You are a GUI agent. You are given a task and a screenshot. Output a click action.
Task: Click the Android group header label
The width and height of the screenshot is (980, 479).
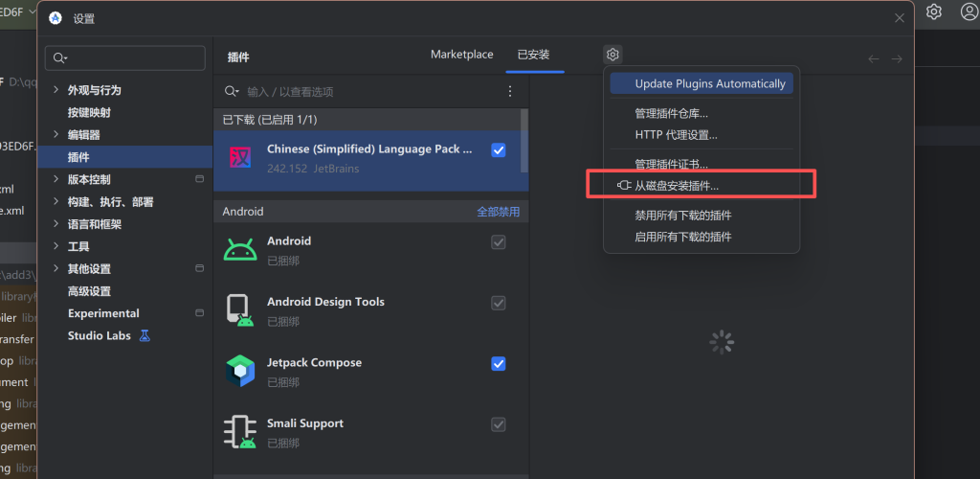coord(243,212)
